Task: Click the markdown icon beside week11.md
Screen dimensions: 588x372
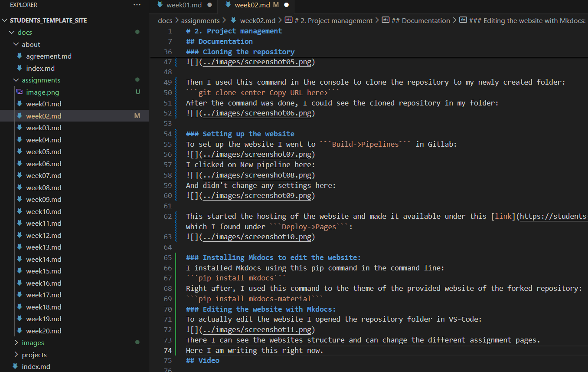Action: click(x=20, y=224)
